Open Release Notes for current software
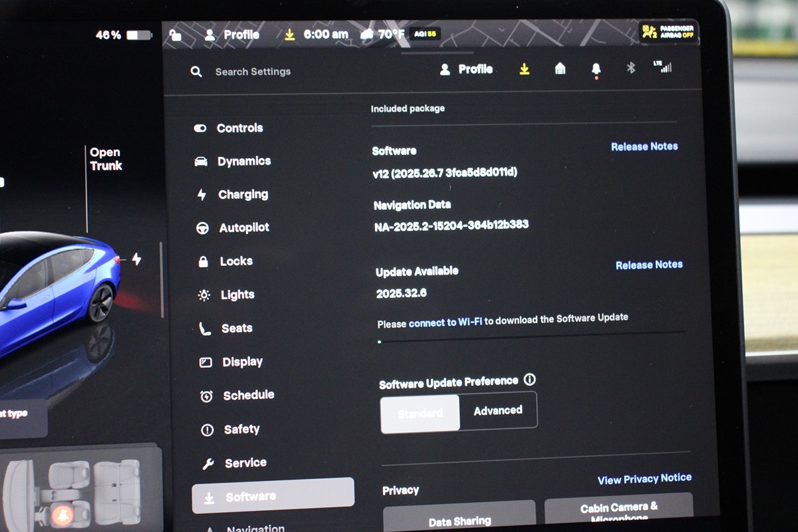The image size is (798, 532). pos(644,147)
